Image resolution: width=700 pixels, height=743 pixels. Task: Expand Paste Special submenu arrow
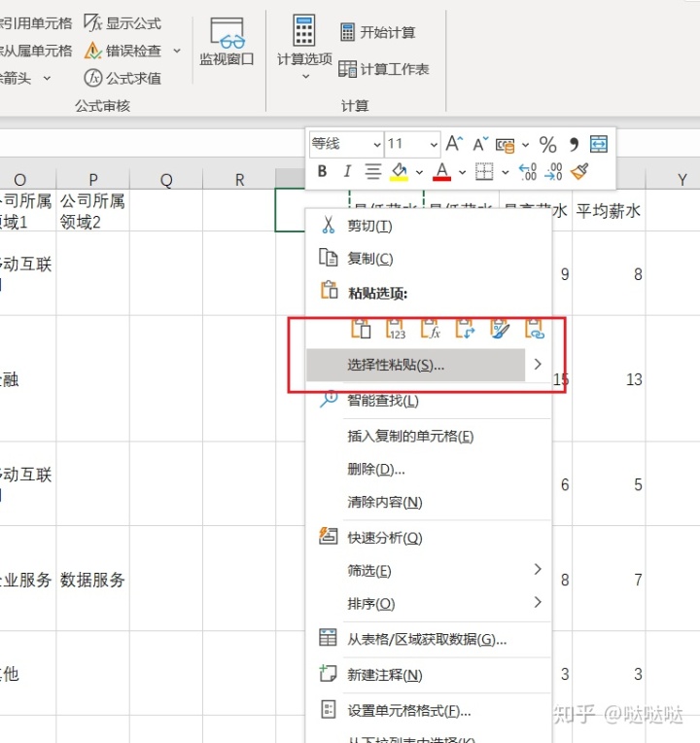click(538, 365)
